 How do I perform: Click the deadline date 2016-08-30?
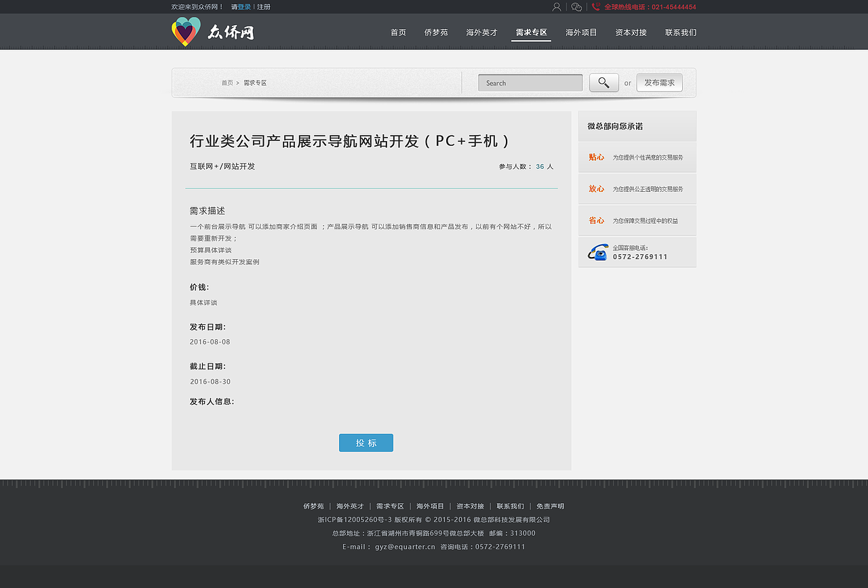(210, 382)
